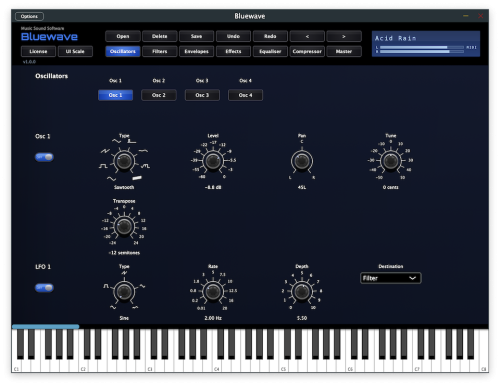
Task: Click the Osc 1 Pan knob
Action: (302, 161)
